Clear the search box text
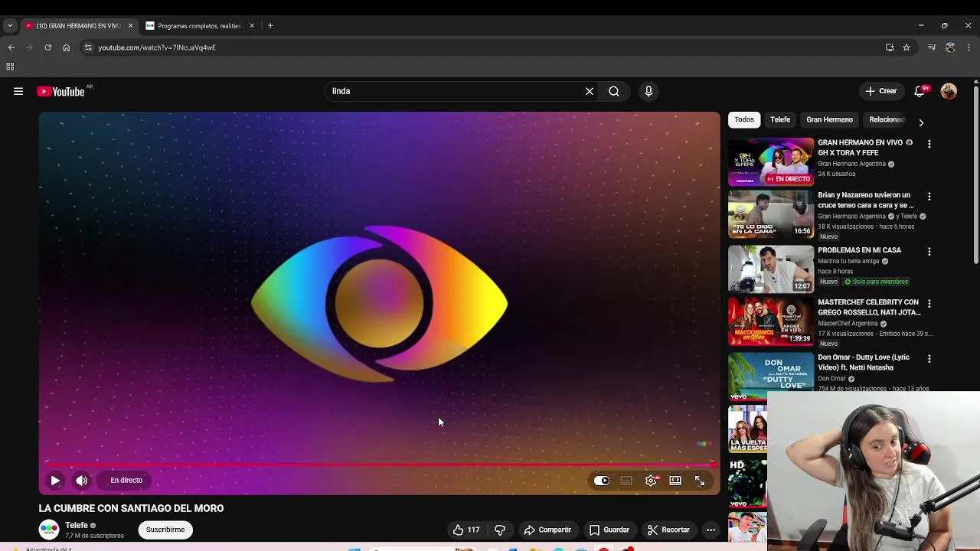 click(590, 91)
